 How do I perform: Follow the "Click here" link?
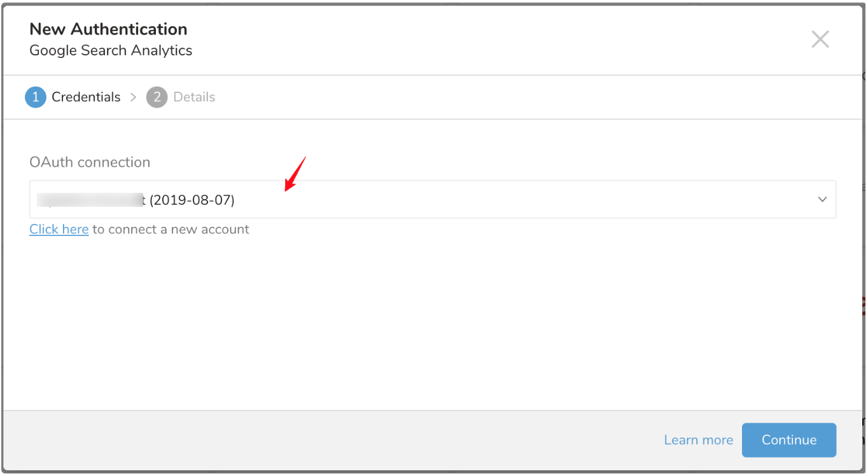click(59, 230)
